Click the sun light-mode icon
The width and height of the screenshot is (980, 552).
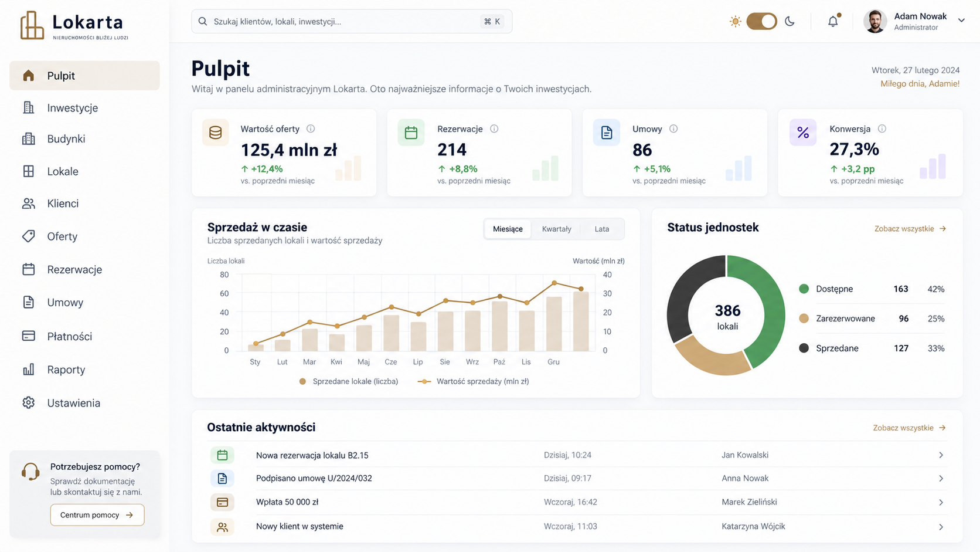click(735, 22)
